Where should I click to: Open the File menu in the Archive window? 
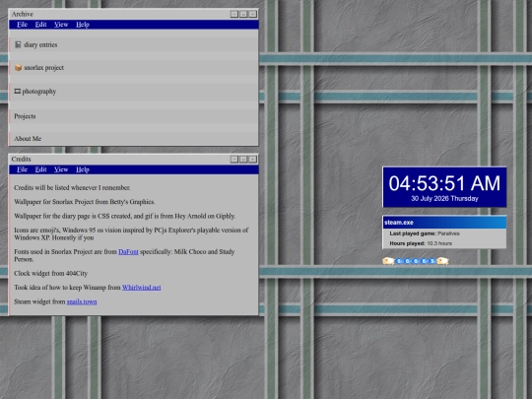tap(22, 25)
